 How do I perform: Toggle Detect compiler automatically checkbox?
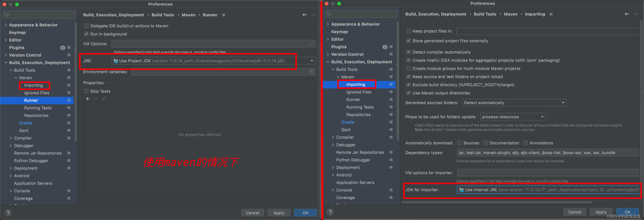409,52
